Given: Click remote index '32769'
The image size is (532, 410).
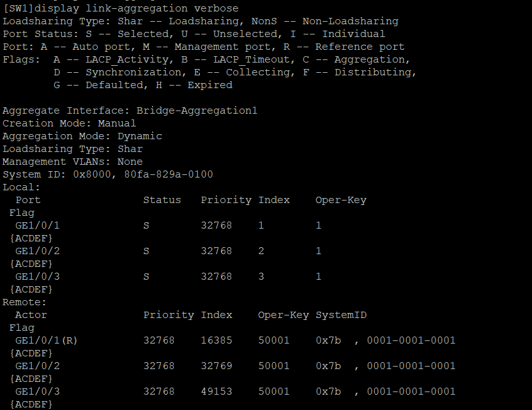Looking at the screenshot, I should (217, 366).
